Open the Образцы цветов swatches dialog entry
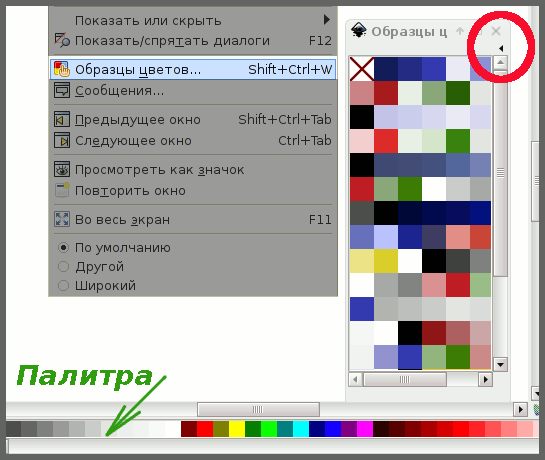The height and width of the screenshot is (460, 545). coord(193,70)
